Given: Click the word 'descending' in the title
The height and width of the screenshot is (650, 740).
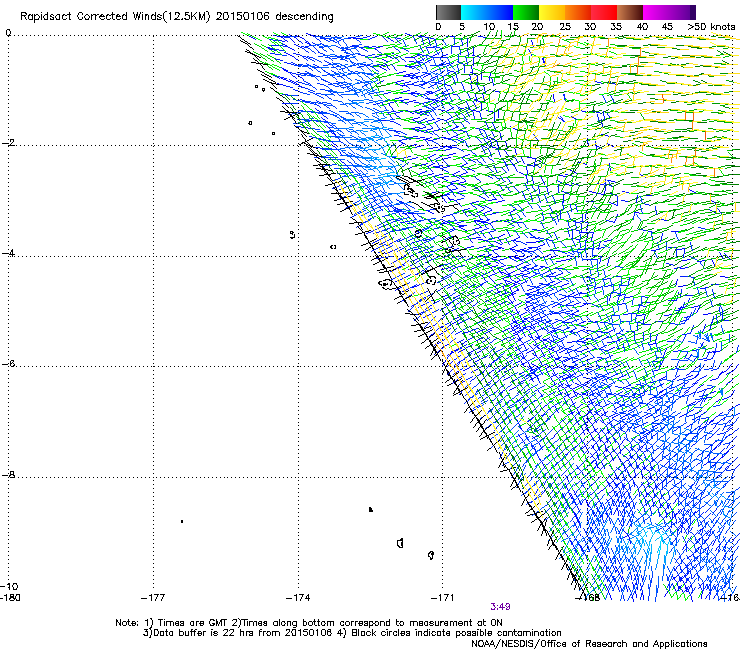Looking at the screenshot, I should 304,17.
